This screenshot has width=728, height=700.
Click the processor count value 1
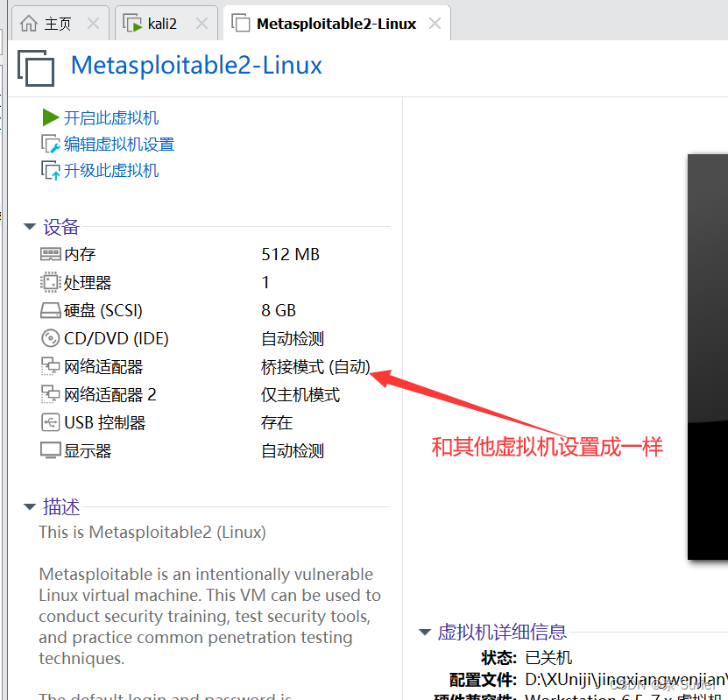pyautogui.click(x=265, y=282)
